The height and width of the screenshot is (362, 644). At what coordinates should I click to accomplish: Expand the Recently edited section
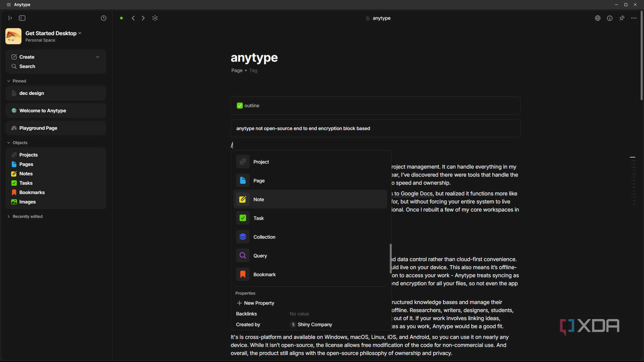point(25,216)
